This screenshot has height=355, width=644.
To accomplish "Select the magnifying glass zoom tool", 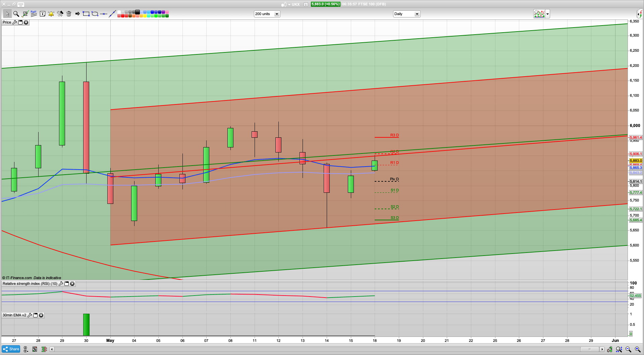I will click(16, 14).
